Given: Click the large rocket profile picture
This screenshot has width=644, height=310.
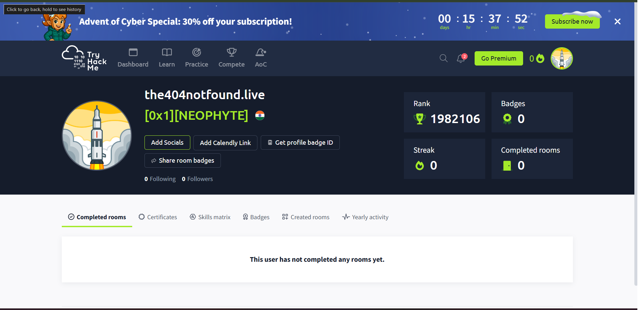Looking at the screenshot, I should point(97,135).
